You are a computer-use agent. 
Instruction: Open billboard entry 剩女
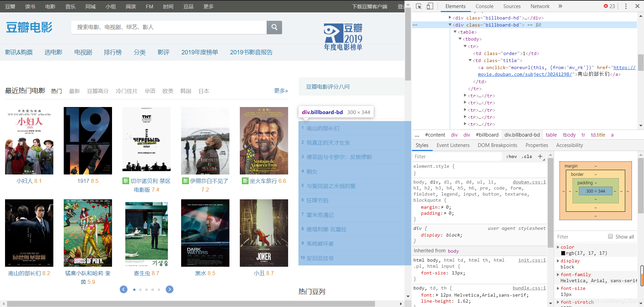312,171
